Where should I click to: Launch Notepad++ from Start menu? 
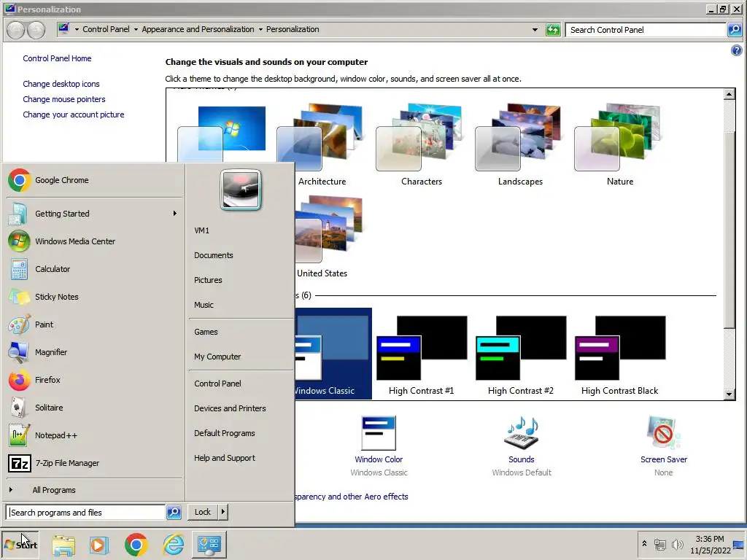point(94,435)
